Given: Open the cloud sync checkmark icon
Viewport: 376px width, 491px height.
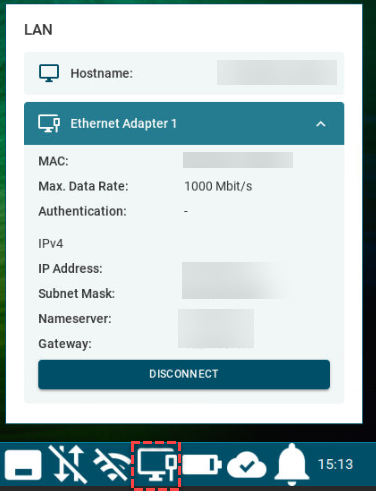Looking at the screenshot, I should [x=247, y=465].
